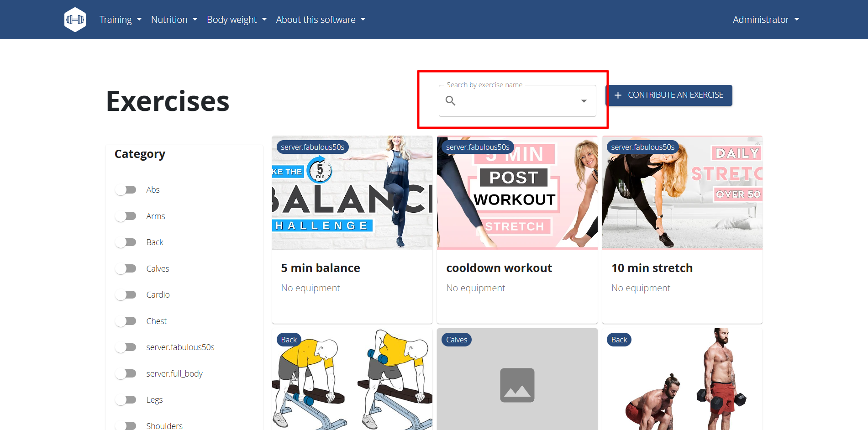Open the Nutrition menu
Screen dimensions: 868x430
pyautogui.click(x=174, y=20)
